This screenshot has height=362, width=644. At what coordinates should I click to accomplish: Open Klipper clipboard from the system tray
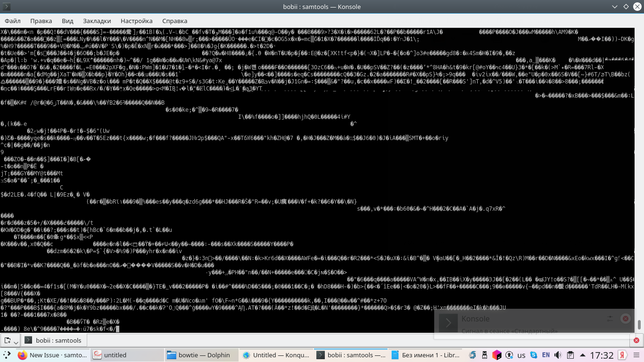(570, 355)
